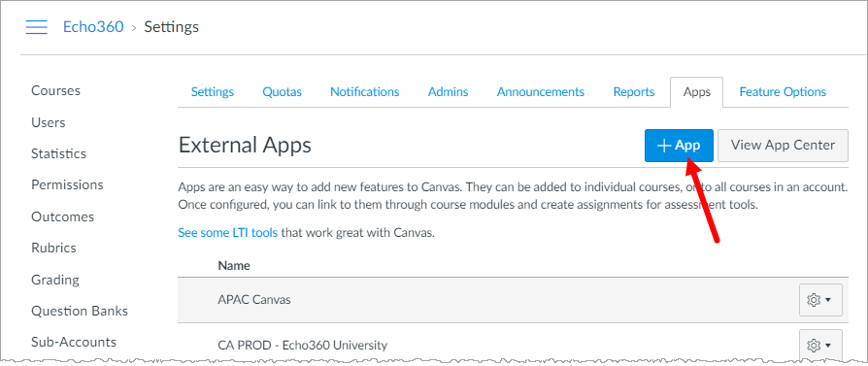Open Outcomes in the sidebar
This screenshot has width=868, height=366.
(62, 216)
